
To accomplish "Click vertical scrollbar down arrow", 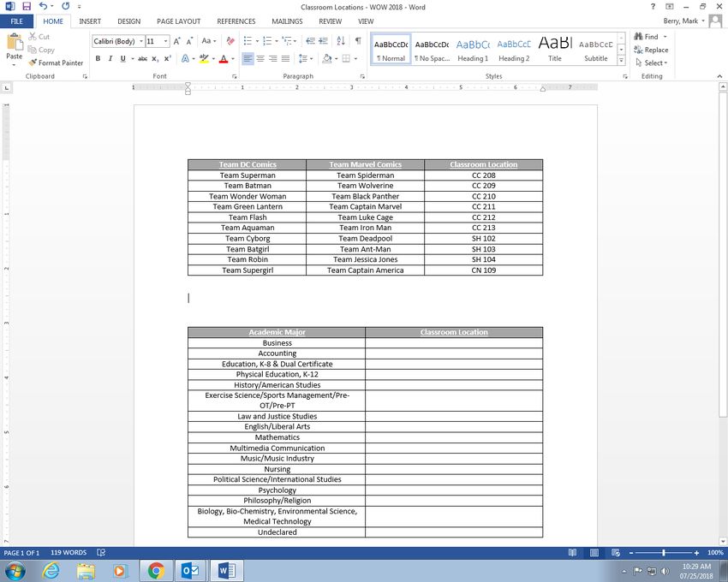I will [x=723, y=541].
